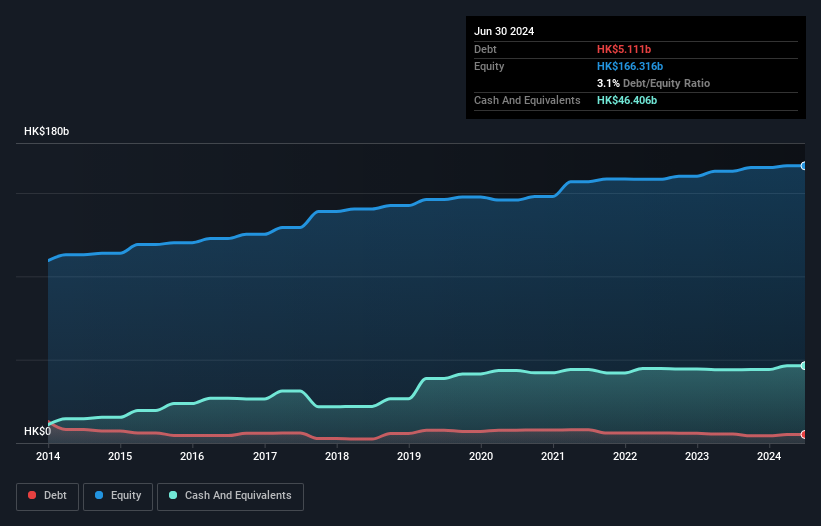The image size is (821, 526).
Task: Click the 2024 x-axis label
Action: pyautogui.click(x=769, y=456)
